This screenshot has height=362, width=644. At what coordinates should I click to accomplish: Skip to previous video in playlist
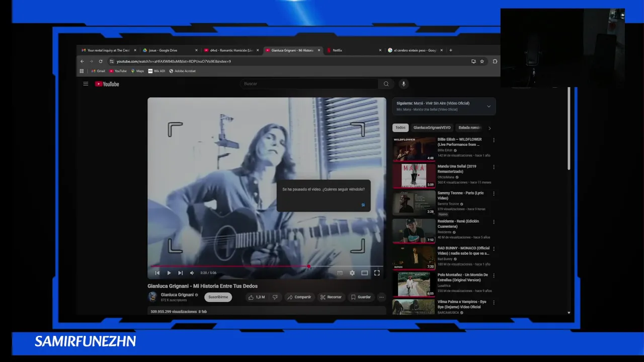(157, 273)
